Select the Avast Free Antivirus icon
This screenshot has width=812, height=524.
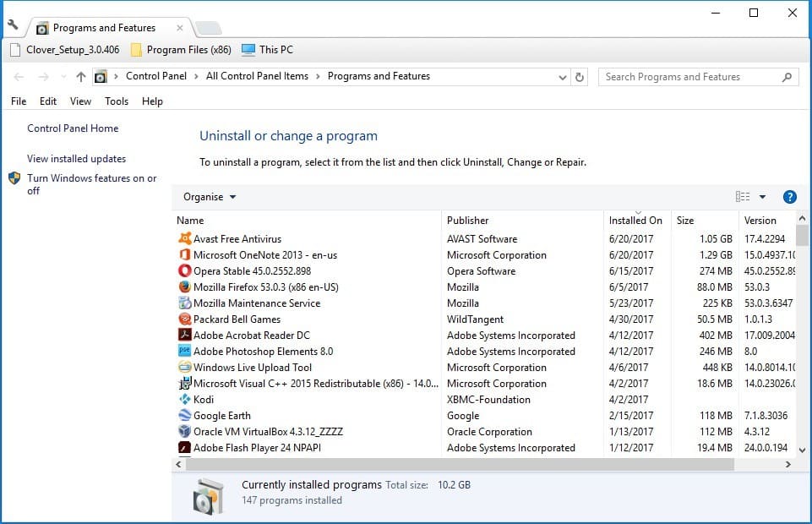pyautogui.click(x=184, y=238)
